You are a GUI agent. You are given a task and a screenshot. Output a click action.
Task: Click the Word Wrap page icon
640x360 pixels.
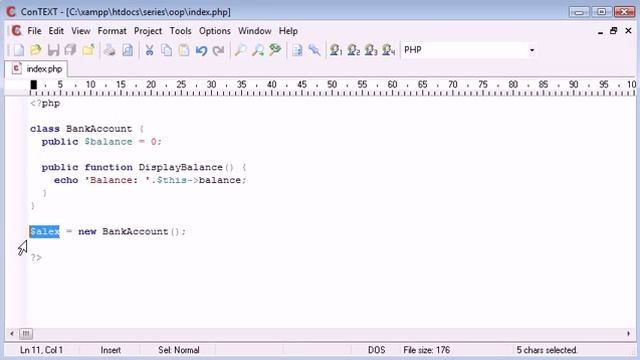coord(297,50)
